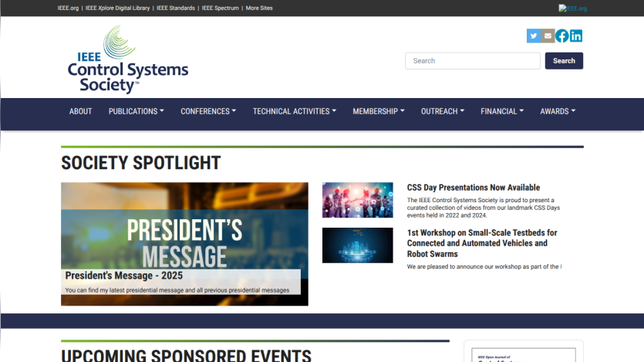Expand the PUBLICATIONS dropdown menu
Image resolution: width=644 pixels, height=362 pixels.
136,111
